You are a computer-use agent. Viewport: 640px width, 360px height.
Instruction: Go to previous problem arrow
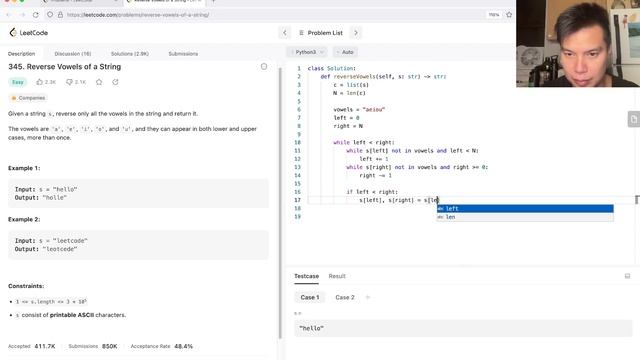pyautogui.click(x=285, y=33)
